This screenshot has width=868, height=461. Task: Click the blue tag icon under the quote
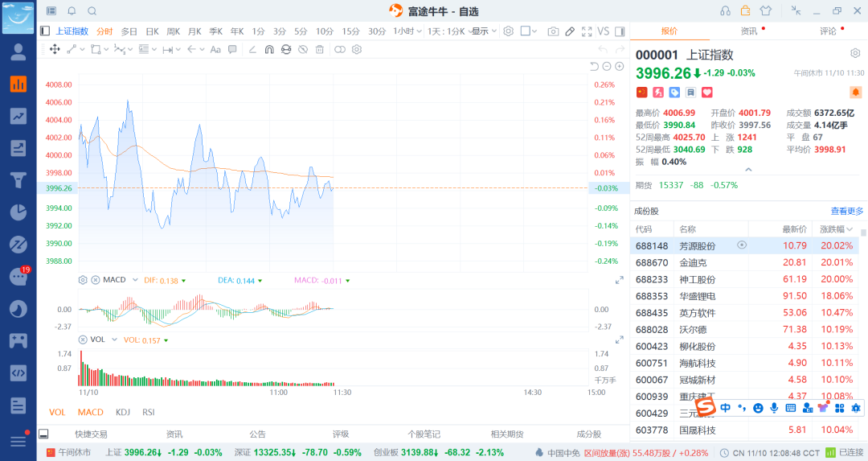(674, 92)
